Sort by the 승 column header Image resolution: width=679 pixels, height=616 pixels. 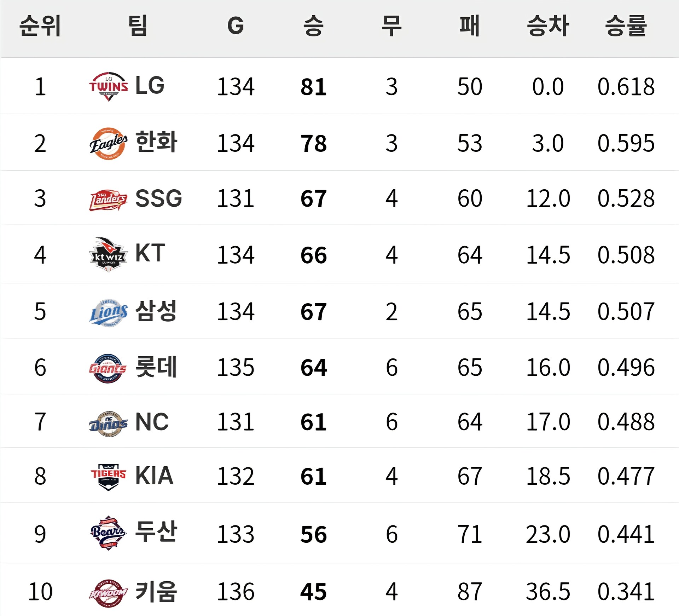point(313,26)
